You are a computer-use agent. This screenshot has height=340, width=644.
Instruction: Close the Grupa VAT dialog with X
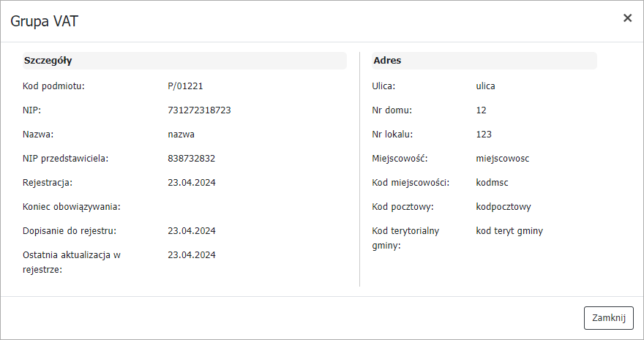[627, 18]
